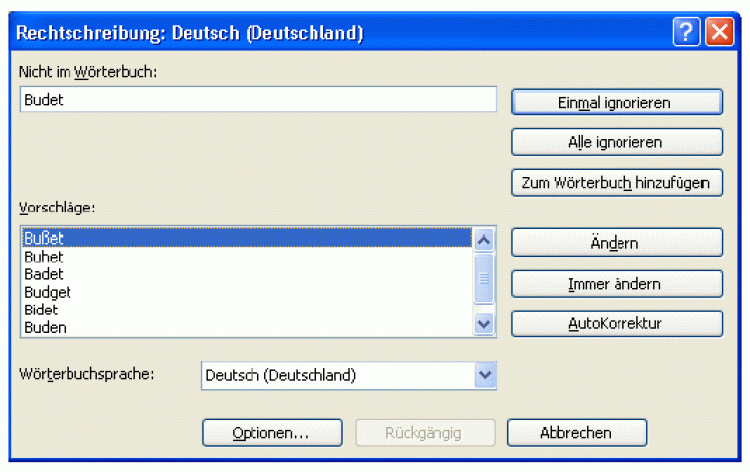Click the suggestions list scroll up arrow
The image size is (750, 472).
pos(484,240)
